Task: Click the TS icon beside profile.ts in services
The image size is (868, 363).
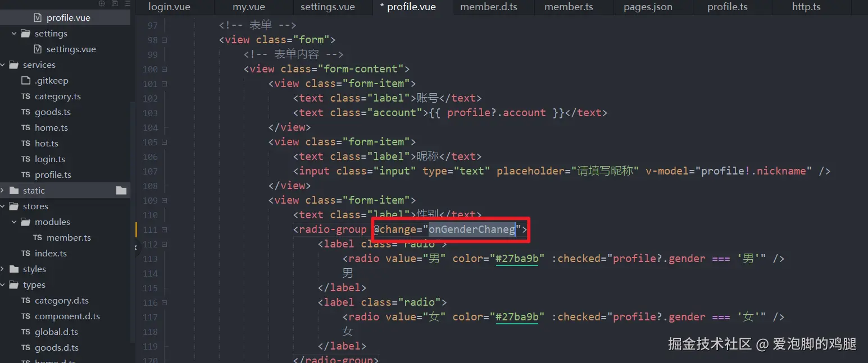Action: pos(26,175)
